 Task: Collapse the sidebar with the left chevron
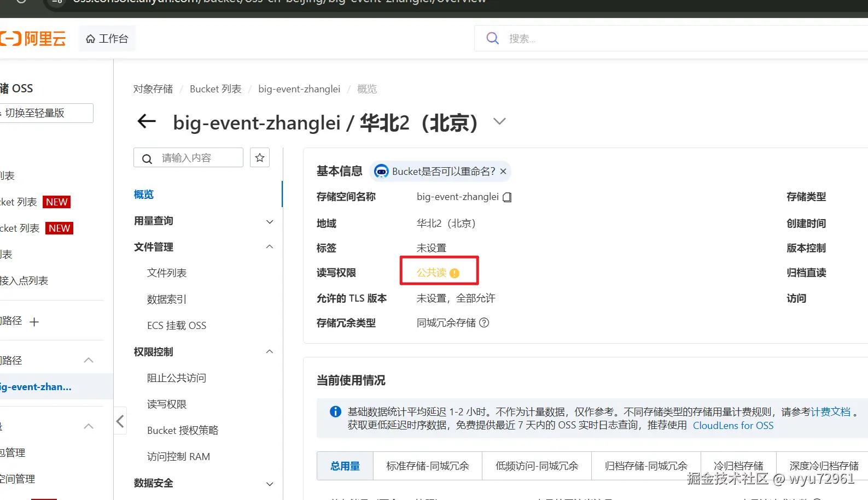tap(120, 421)
